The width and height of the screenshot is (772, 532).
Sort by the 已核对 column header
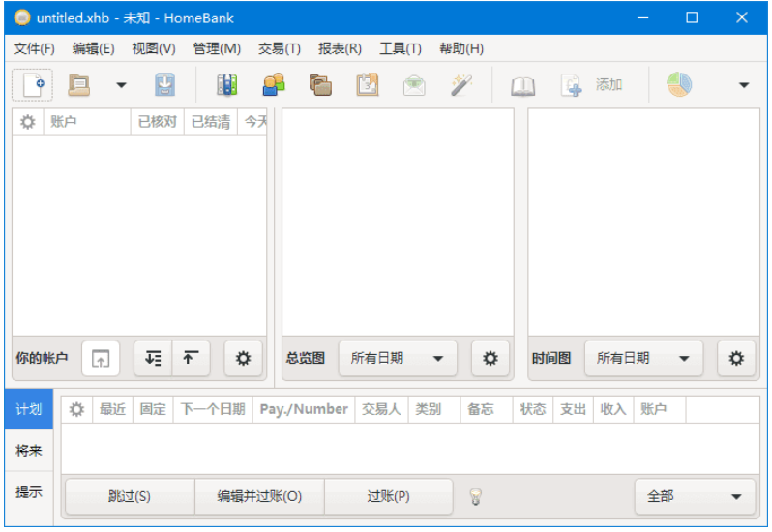pos(158,122)
